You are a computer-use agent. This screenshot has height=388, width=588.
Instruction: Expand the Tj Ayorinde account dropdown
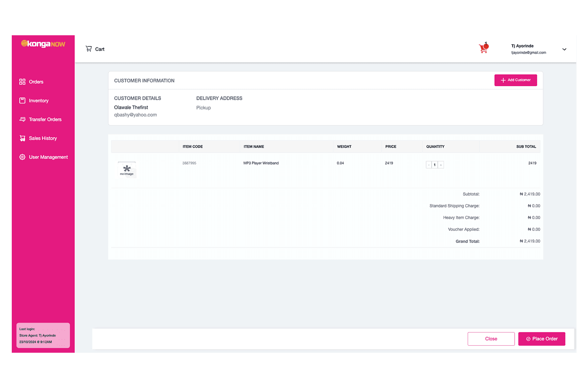pyautogui.click(x=564, y=49)
